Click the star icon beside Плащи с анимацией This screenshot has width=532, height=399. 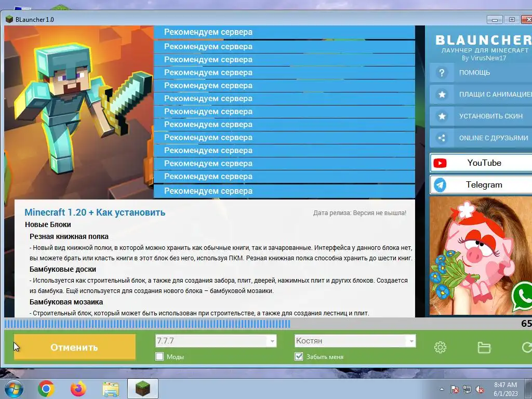click(x=442, y=95)
